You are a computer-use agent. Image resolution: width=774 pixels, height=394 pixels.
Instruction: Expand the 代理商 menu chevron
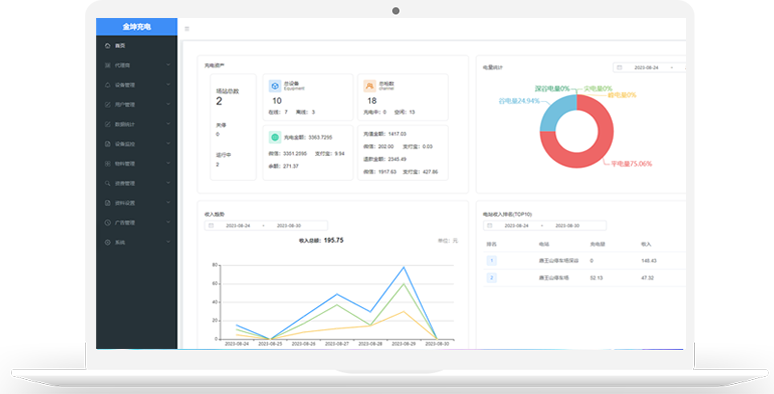168,65
